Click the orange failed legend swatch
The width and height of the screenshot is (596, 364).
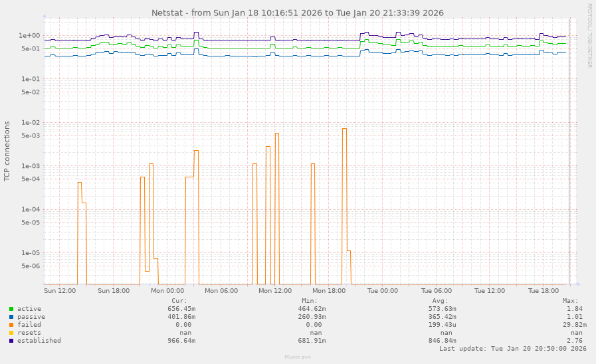pos(11,325)
